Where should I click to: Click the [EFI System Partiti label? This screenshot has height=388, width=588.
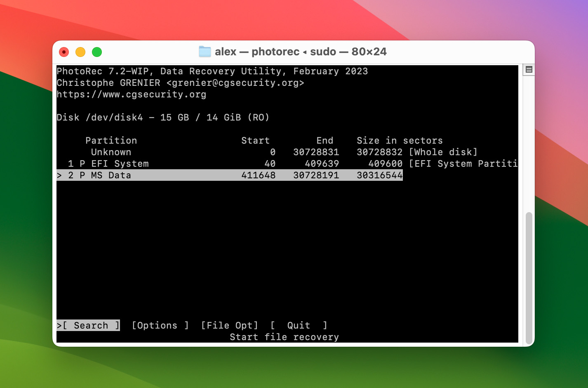point(463,163)
